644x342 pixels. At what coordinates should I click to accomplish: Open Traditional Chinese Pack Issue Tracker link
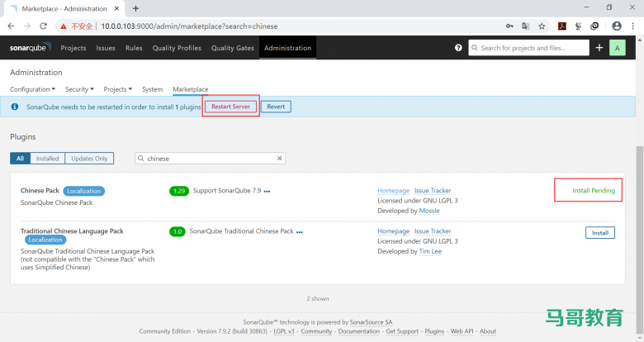tap(433, 231)
